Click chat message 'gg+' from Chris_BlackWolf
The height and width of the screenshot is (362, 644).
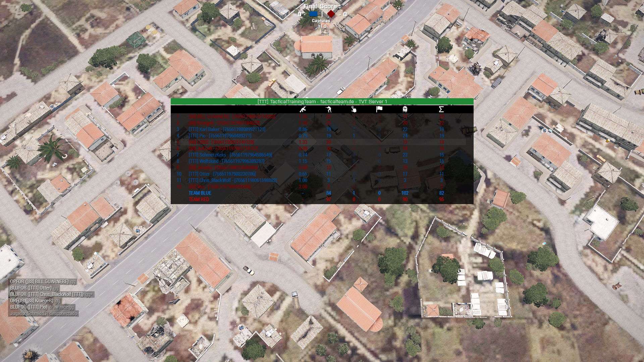click(51, 295)
